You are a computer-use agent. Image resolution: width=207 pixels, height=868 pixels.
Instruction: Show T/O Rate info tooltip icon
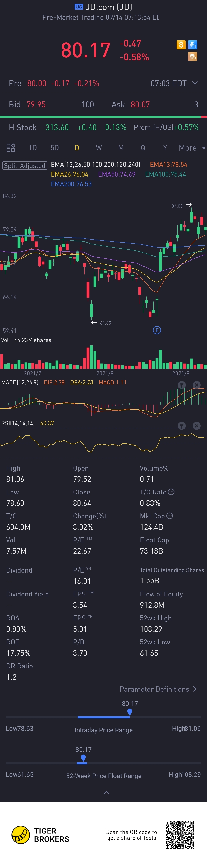[171, 492]
